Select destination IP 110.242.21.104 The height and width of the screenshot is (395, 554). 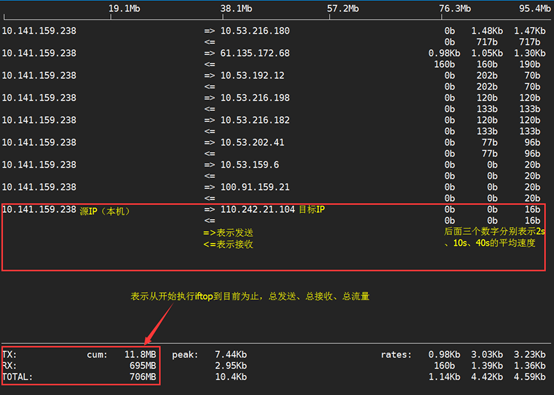coord(258,209)
